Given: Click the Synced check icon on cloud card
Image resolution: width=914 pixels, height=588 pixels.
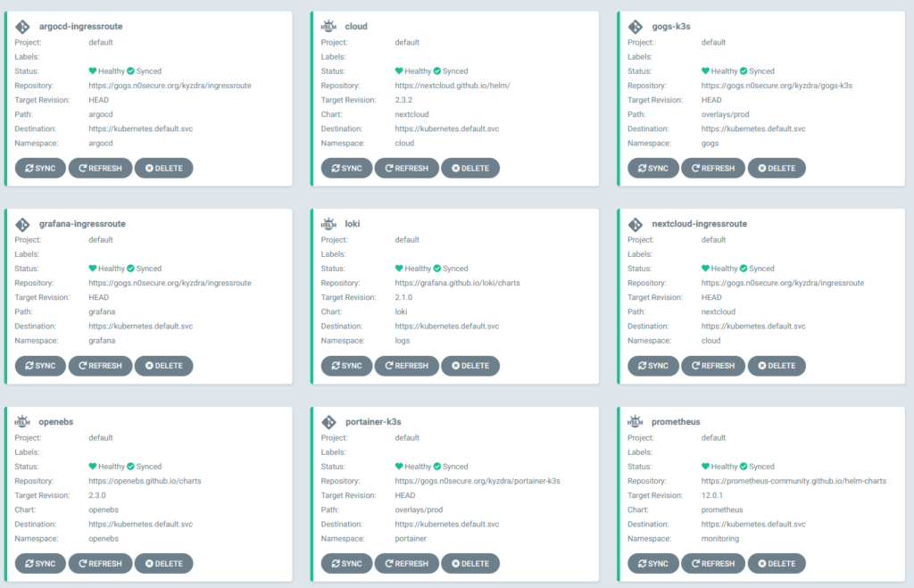Looking at the screenshot, I should pos(437,71).
